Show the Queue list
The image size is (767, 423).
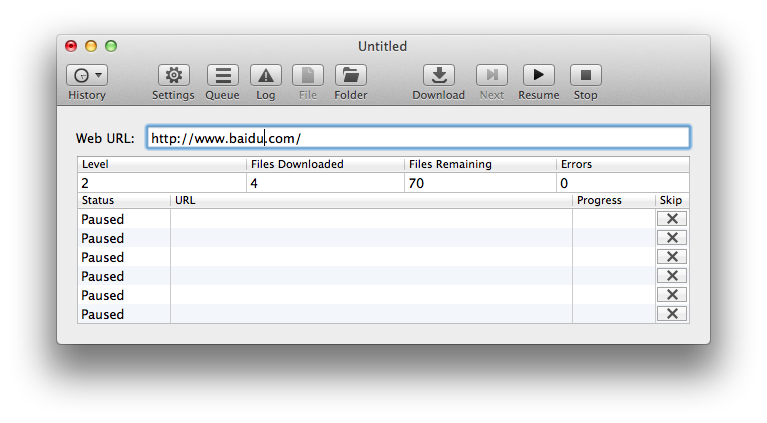pos(223,75)
